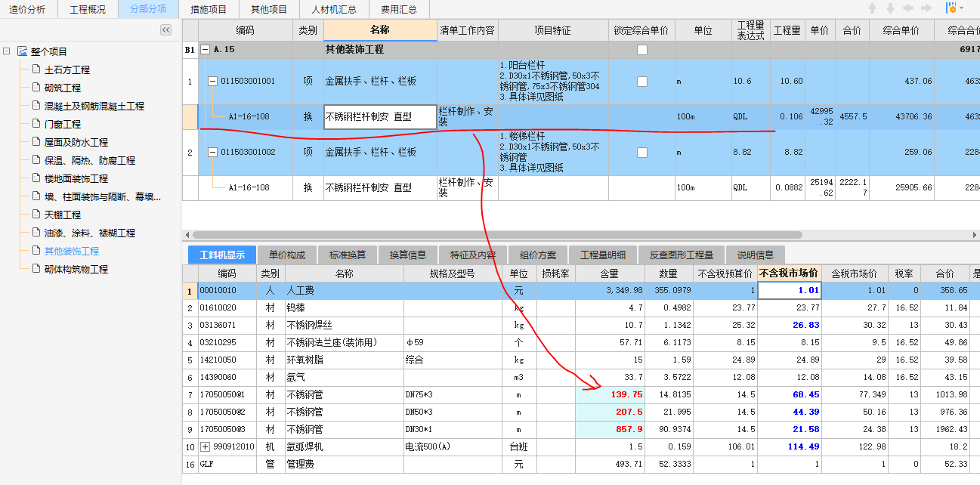This screenshot has width=980, height=485.
Task: Open the 单价构成 detail tab
Action: point(287,255)
